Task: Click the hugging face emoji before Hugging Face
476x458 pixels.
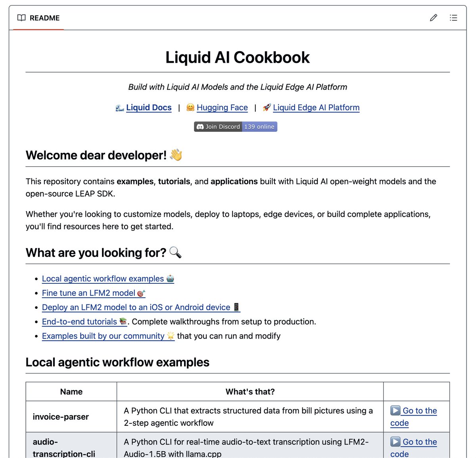Action: click(190, 107)
